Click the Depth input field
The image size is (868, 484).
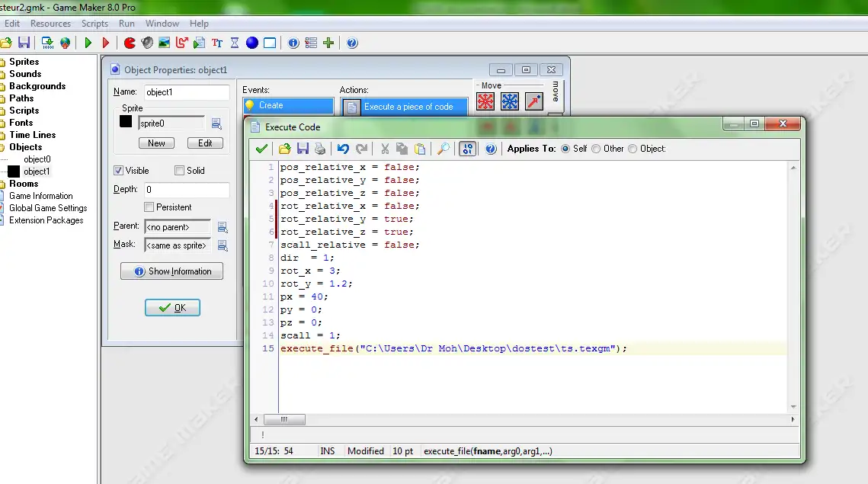(187, 189)
